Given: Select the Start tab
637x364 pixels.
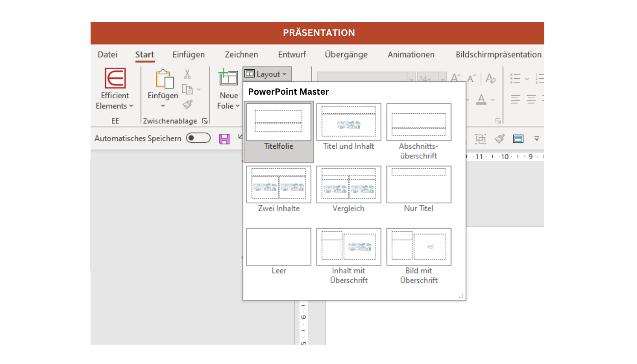Looking at the screenshot, I should point(145,55).
